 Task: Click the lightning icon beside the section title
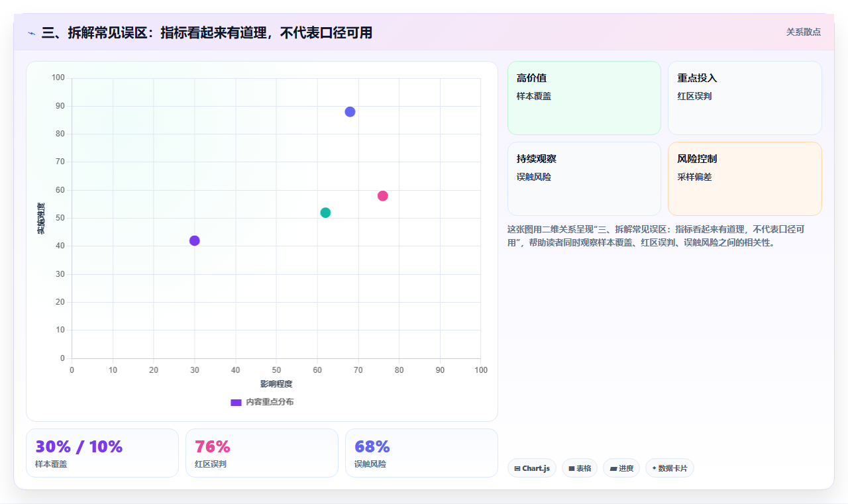click(32, 33)
